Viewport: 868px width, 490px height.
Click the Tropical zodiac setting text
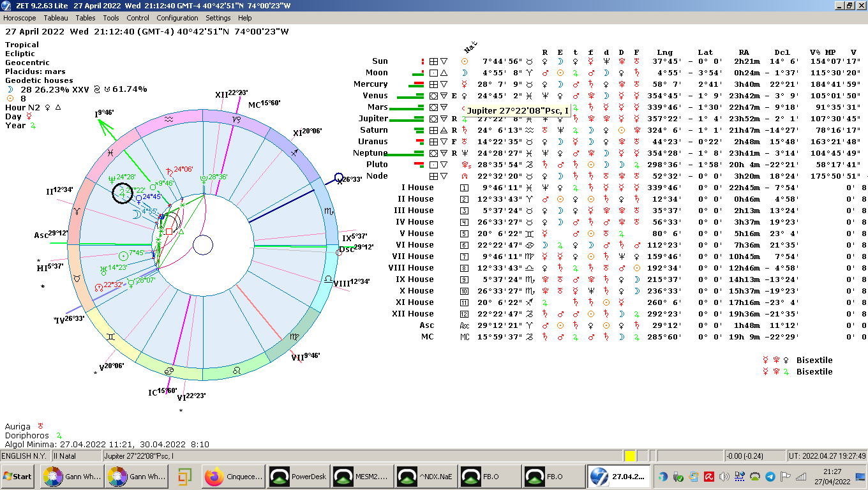[x=22, y=45]
